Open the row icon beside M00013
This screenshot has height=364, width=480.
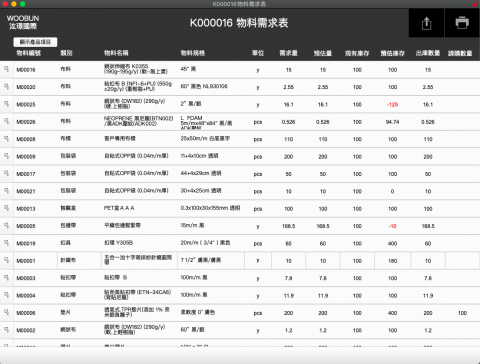pos(6,208)
